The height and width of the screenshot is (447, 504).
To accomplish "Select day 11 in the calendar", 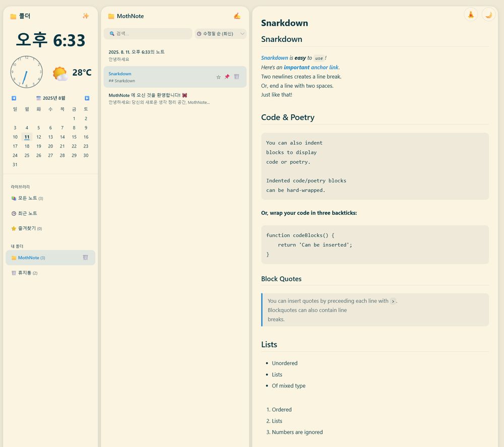I will pyautogui.click(x=27, y=137).
